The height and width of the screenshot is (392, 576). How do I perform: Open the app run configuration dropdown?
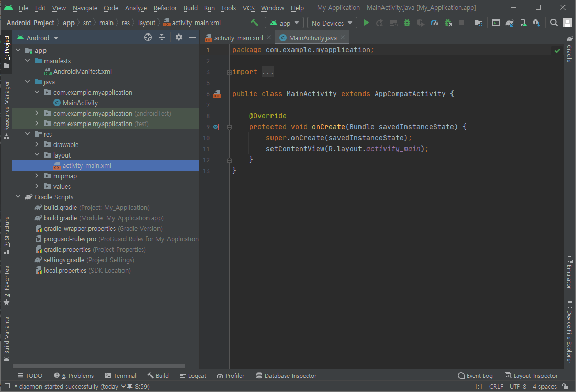tap(284, 23)
